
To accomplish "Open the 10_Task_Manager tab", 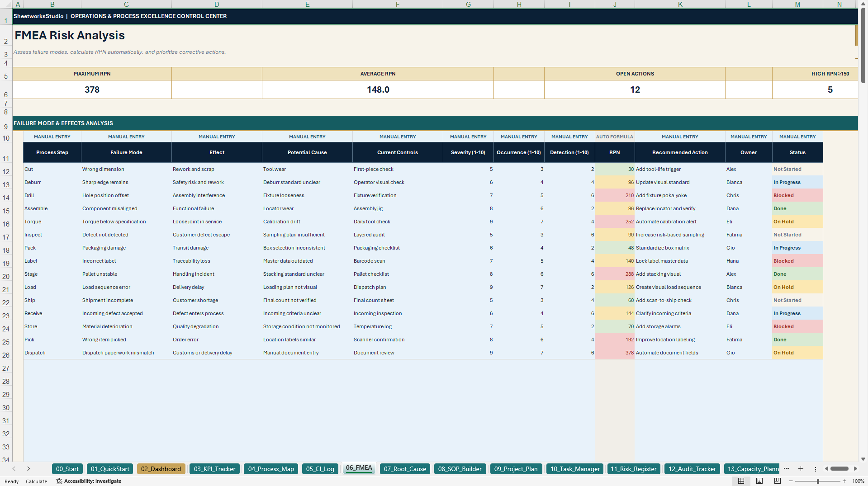I will click(575, 469).
